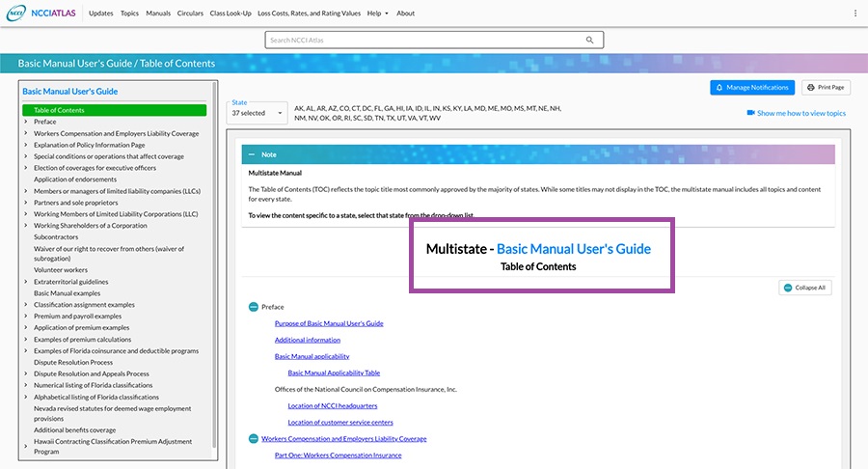Click the Basic Manual User's Guide sidebar title
The image size is (868, 469).
click(69, 92)
